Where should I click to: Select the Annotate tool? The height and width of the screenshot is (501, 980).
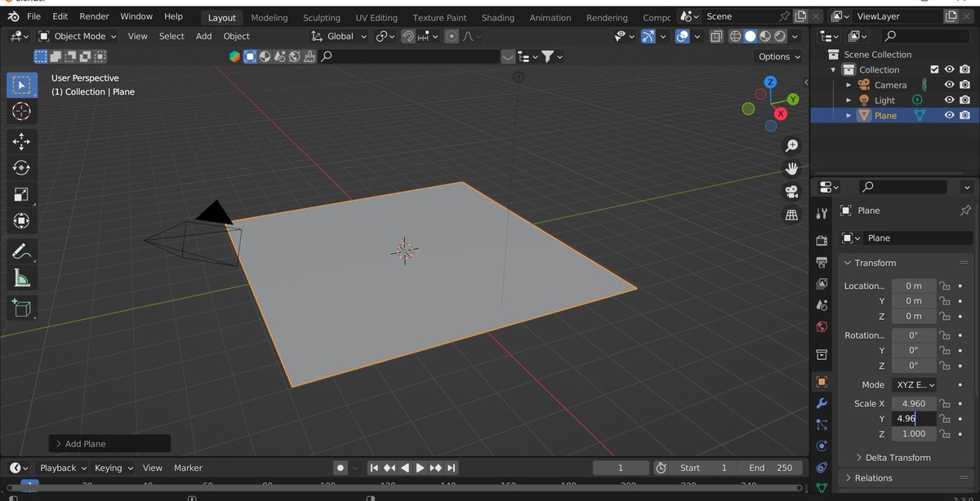click(22, 252)
